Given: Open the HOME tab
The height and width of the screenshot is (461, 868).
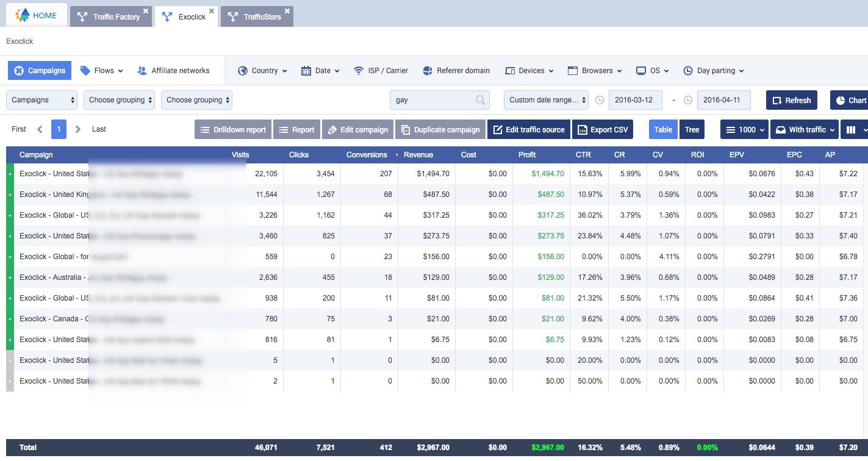Looking at the screenshot, I should [x=36, y=16].
